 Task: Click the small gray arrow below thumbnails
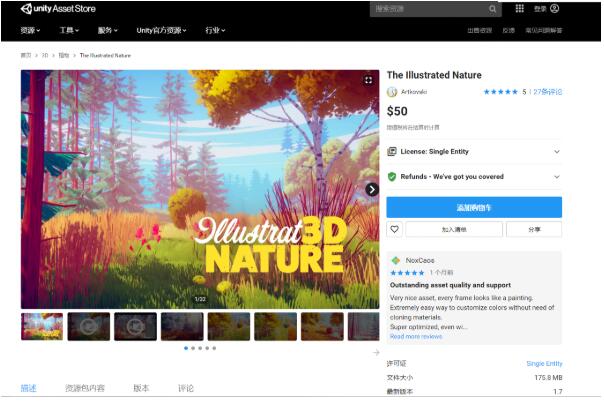pos(376,352)
